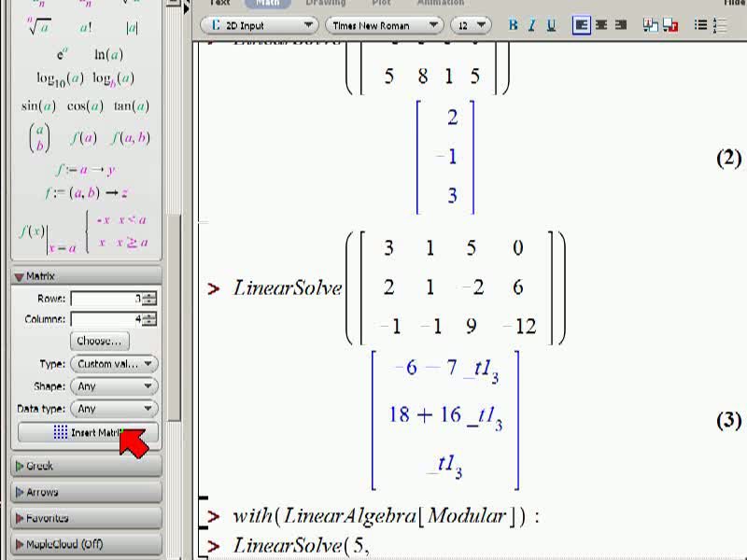Expand the Favorites palette

point(86,518)
